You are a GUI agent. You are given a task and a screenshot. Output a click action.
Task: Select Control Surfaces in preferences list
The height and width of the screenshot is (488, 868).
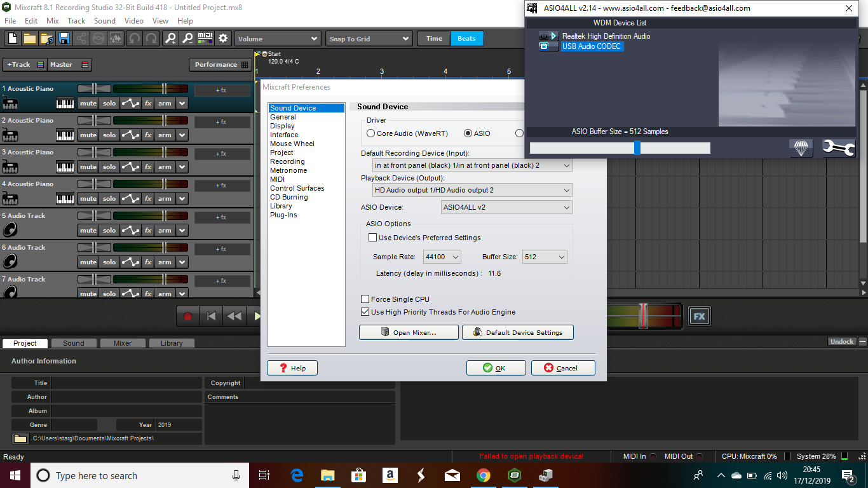click(x=297, y=188)
